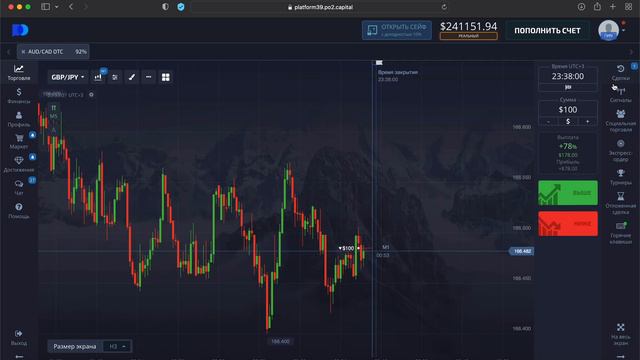
Task: Click the +78% payout value
Action: click(x=568, y=146)
